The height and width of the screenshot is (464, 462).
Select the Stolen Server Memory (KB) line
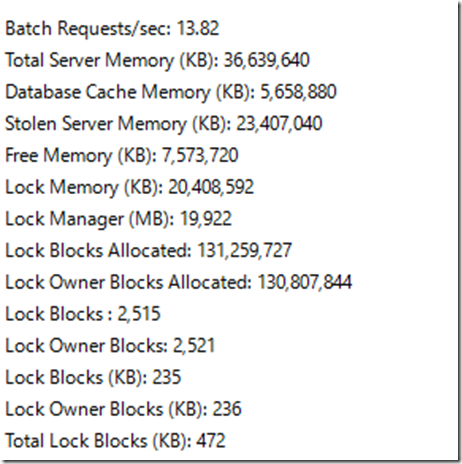tap(164, 124)
